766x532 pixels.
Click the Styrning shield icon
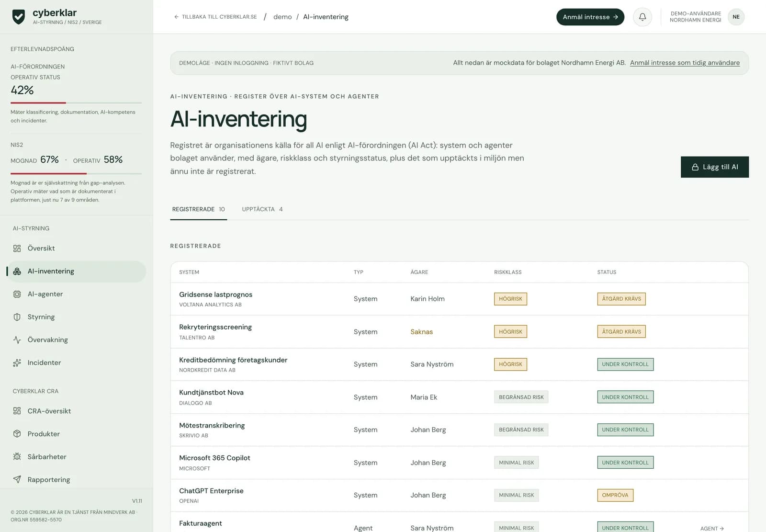click(x=17, y=317)
